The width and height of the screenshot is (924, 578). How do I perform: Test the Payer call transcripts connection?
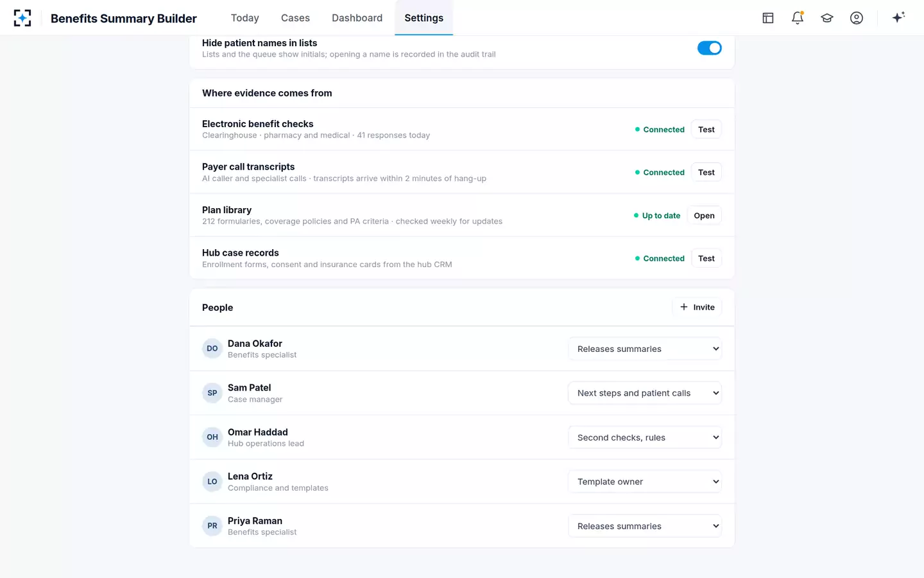point(706,173)
